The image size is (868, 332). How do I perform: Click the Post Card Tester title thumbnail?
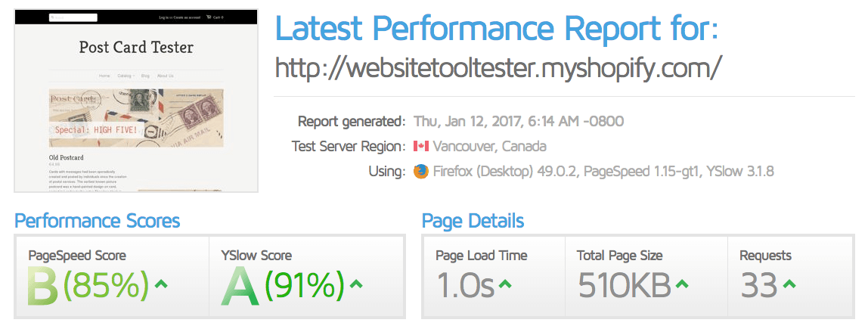click(x=136, y=47)
